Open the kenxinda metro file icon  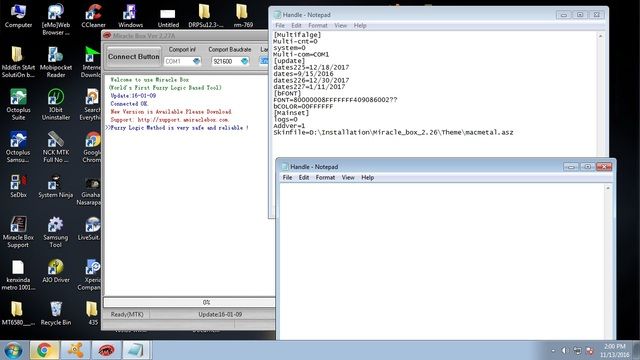pyautogui.click(x=18, y=275)
